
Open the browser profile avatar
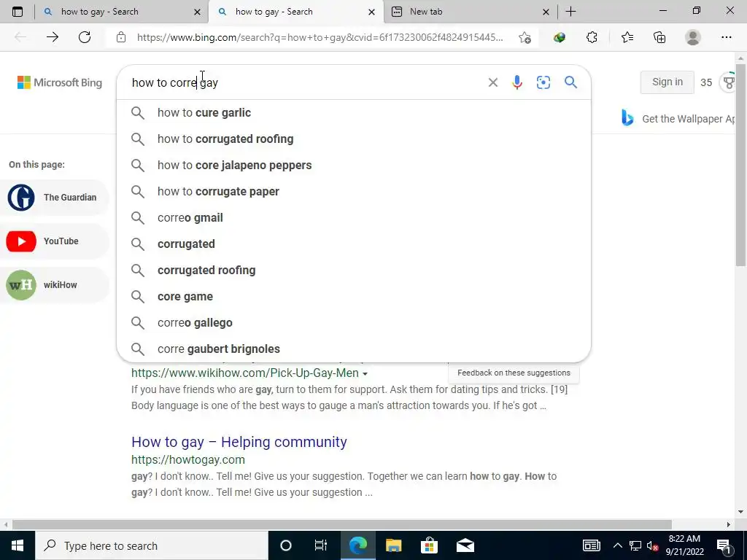(693, 37)
